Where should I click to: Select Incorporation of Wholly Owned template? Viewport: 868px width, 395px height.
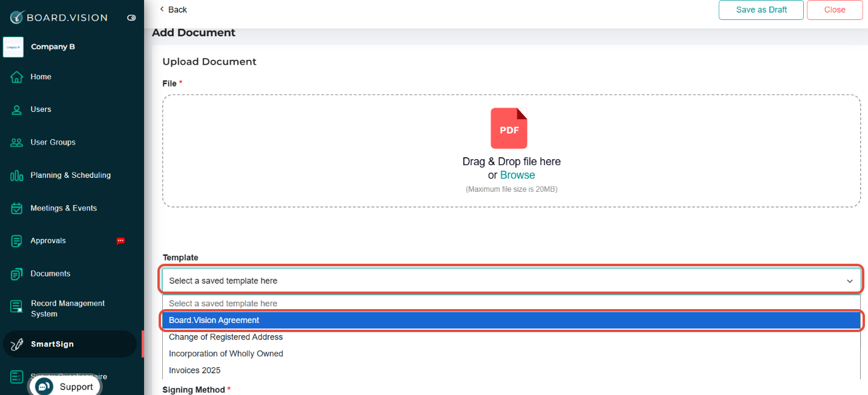click(x=511, y=353)
